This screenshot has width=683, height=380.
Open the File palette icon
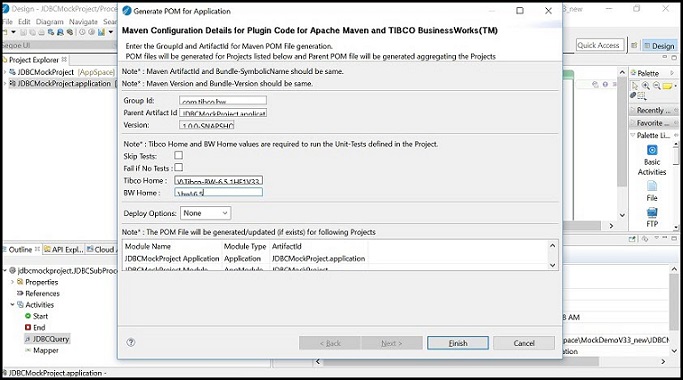click(x=652, y=186)
